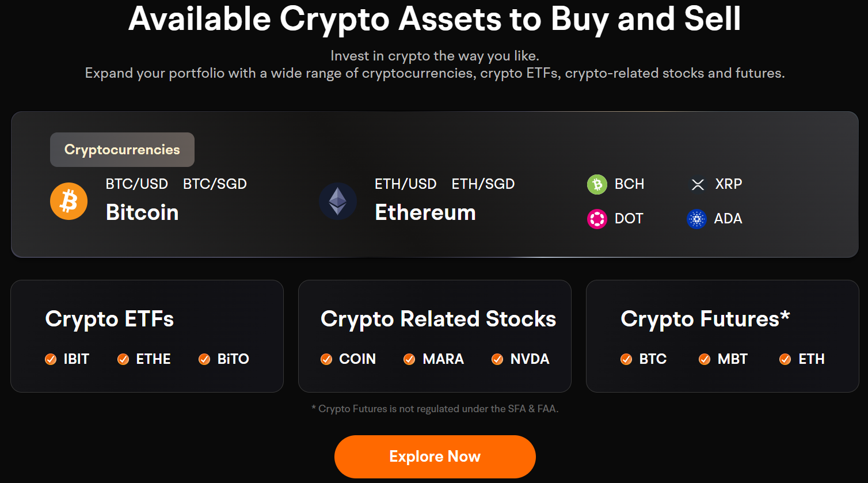The width and height of the screenshot is (868, 483).
Task: Select the Cryptocurrencies tab label
Action: 122,150
